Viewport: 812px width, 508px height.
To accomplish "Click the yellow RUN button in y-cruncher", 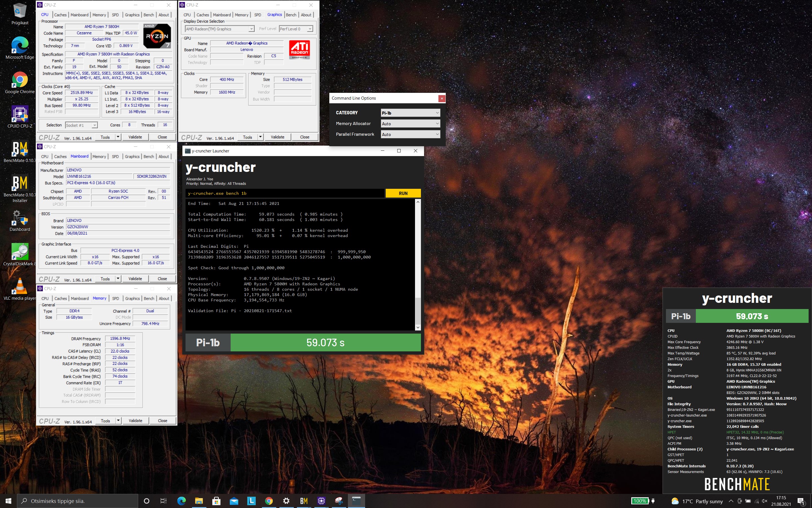I will [403, 193].
